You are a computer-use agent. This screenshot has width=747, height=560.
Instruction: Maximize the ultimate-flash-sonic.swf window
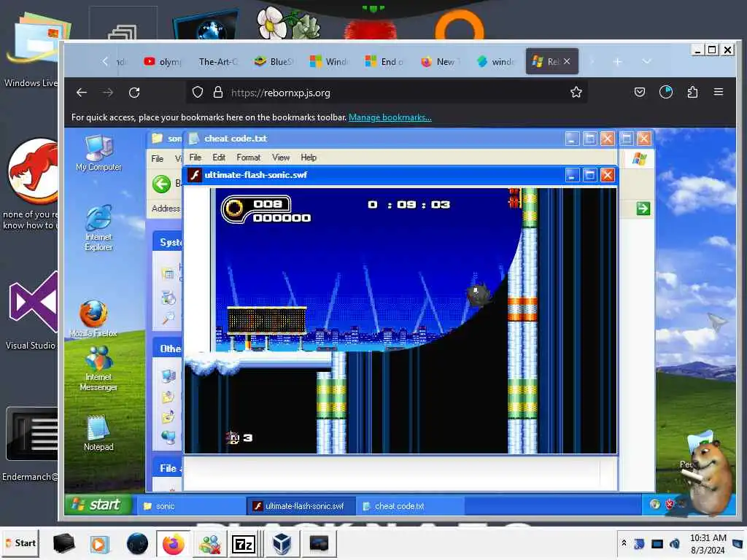(x=589, y=175)
